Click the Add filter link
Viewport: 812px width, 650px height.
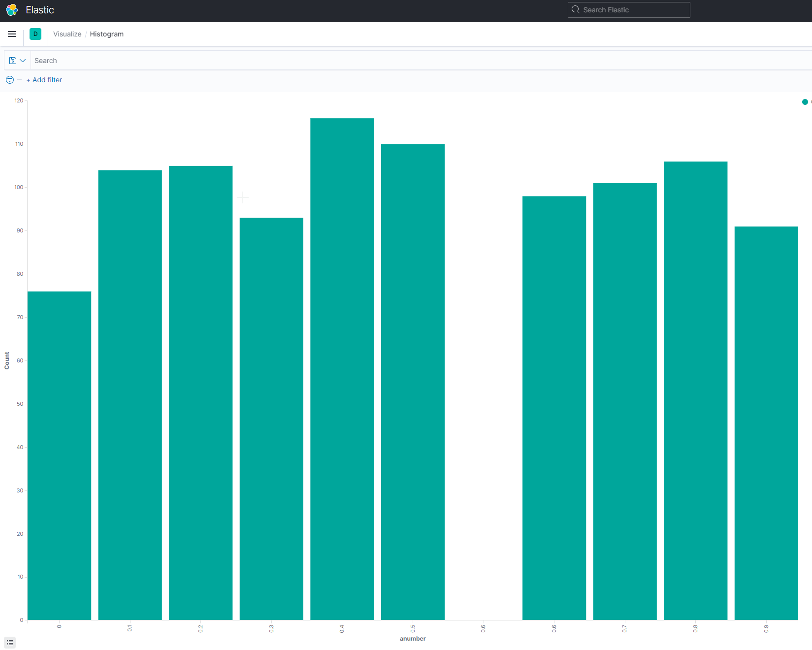(x=44, y=79)
